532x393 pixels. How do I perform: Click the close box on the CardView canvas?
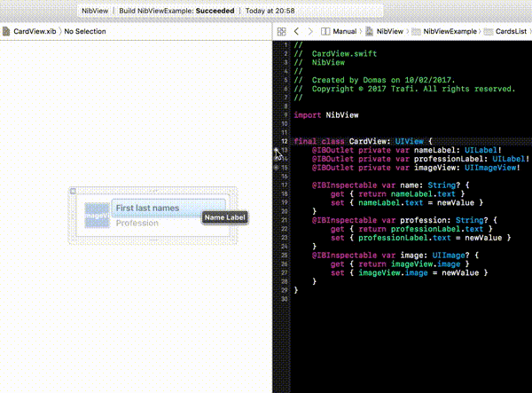73,192
